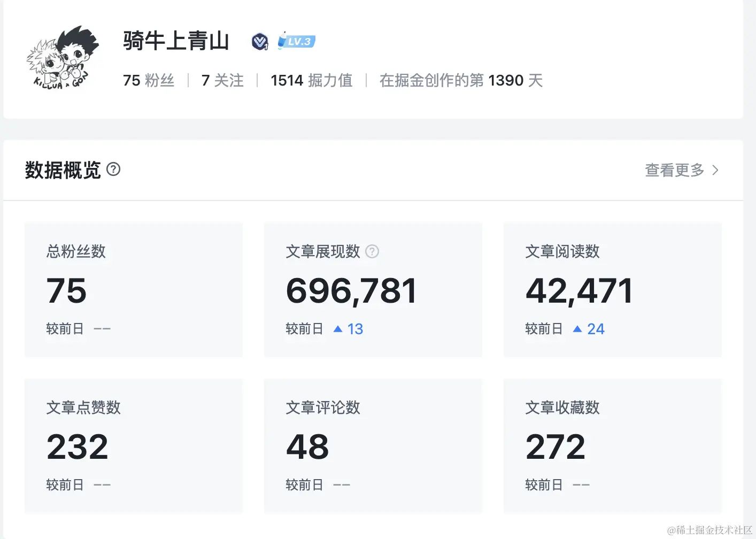
Task: Click the article reads value 42,471
Action: click(x=579, y=291)
